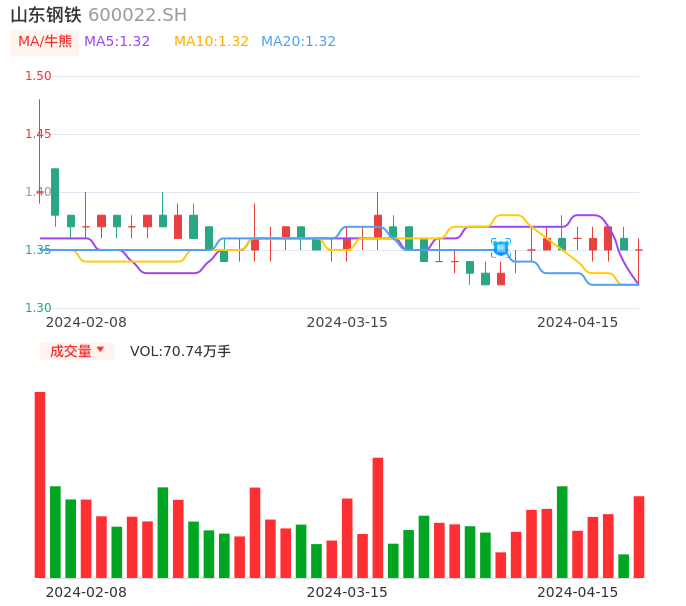Click the MA10:1.32 legend label
686x606 pixels.
coord(211,42)
